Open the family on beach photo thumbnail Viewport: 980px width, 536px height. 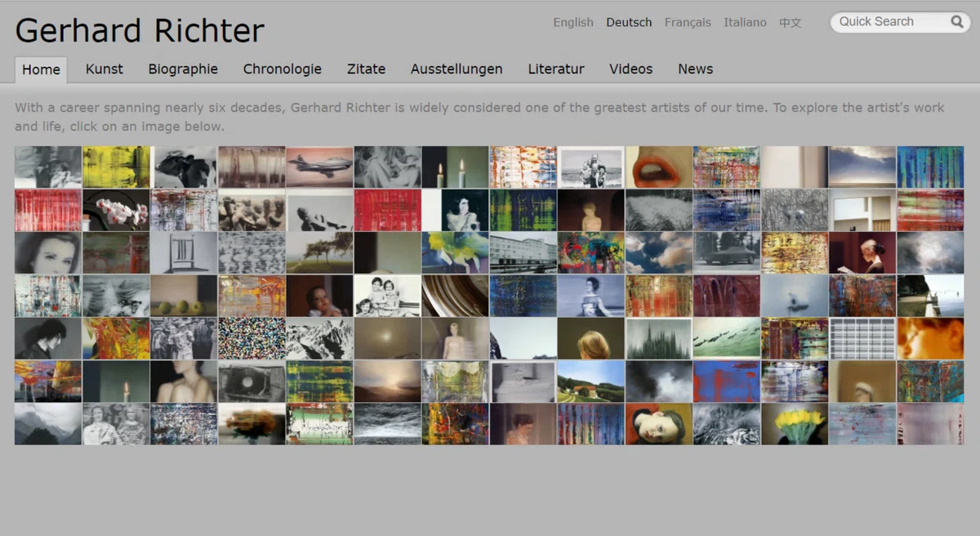[591, 167]
